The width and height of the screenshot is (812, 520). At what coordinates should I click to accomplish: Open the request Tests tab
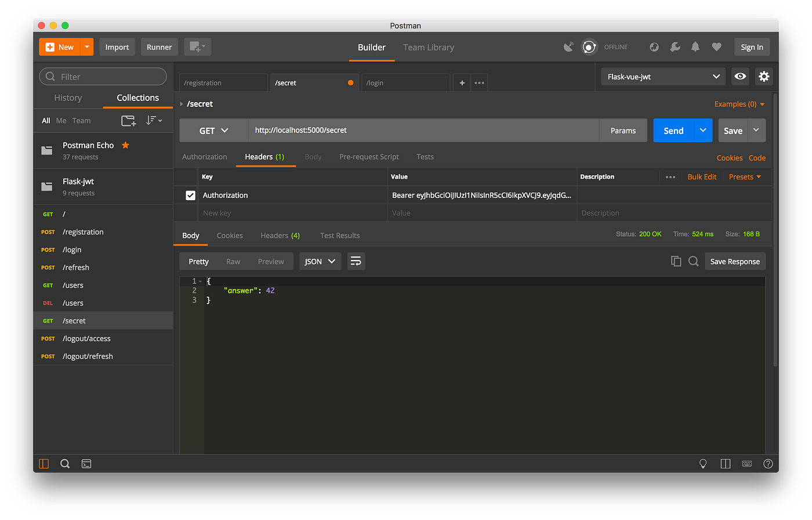(x=425, y=157)
